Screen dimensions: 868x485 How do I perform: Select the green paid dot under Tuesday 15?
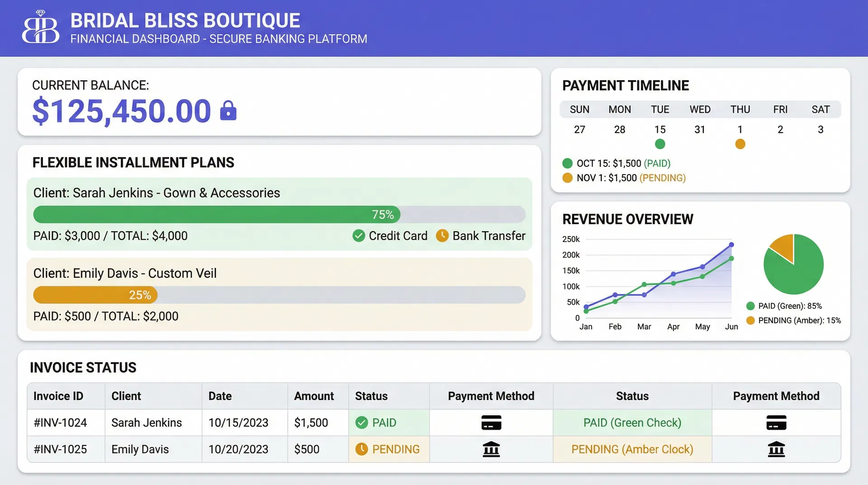[x=660, y=144]
